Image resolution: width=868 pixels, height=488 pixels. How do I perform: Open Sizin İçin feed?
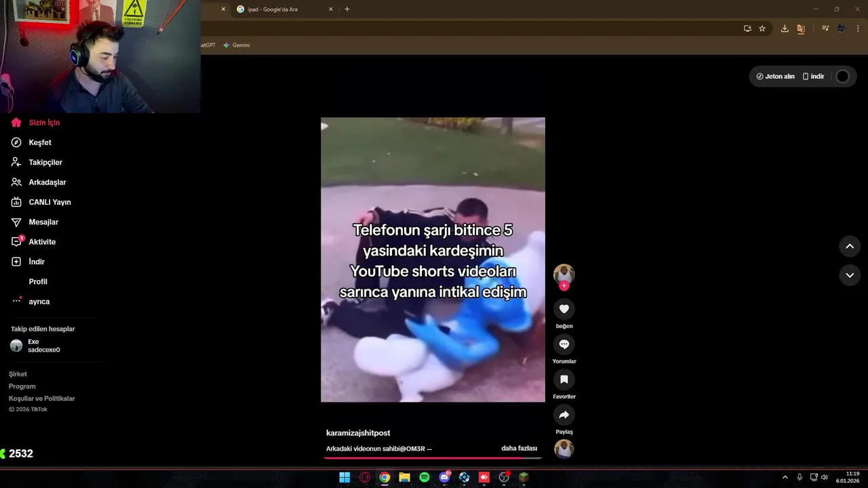[45, 123]
